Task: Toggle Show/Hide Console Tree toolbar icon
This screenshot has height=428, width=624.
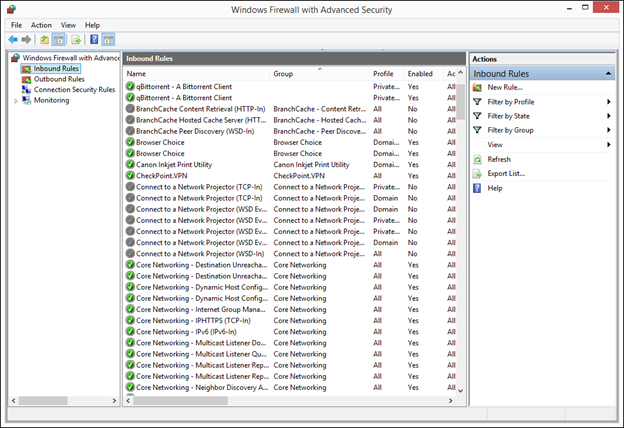Action: (58, 39)
